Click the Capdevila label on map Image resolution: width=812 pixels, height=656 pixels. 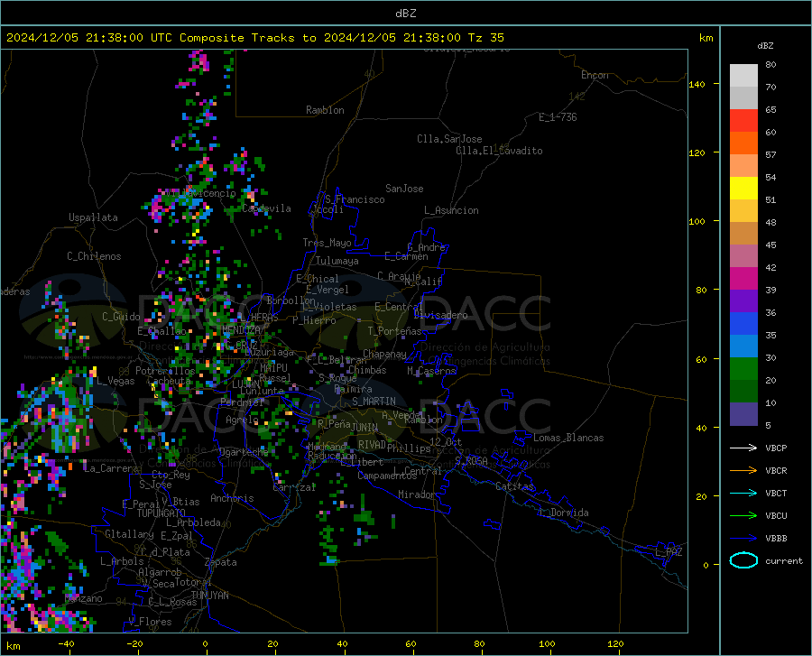(266, 208)
